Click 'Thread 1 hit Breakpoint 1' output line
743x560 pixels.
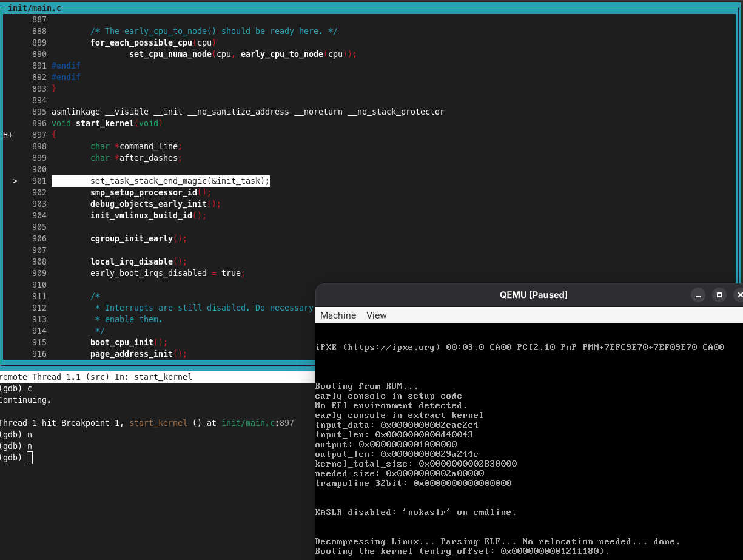[x=147, y=423]
